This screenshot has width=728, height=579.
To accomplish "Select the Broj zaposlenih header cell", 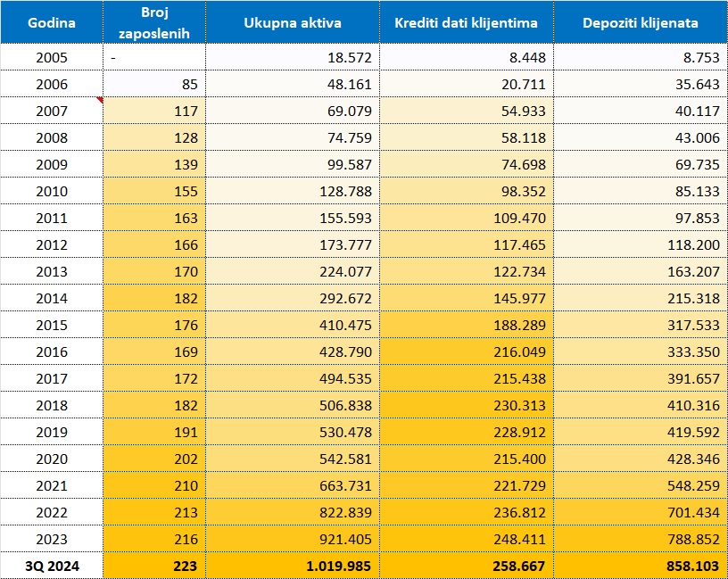I will click(154, 22).
